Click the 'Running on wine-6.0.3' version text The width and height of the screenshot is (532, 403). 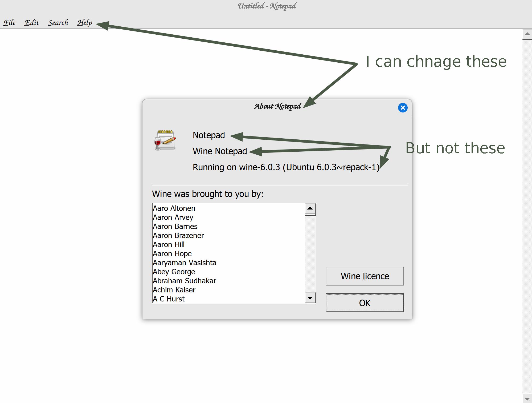(286, 167)
